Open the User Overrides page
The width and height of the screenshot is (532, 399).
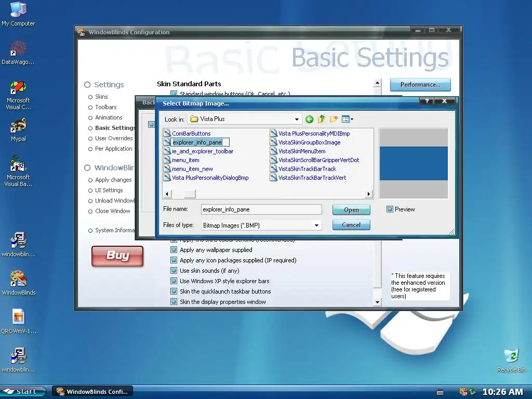pyautogui.click(x=114, y=138)
